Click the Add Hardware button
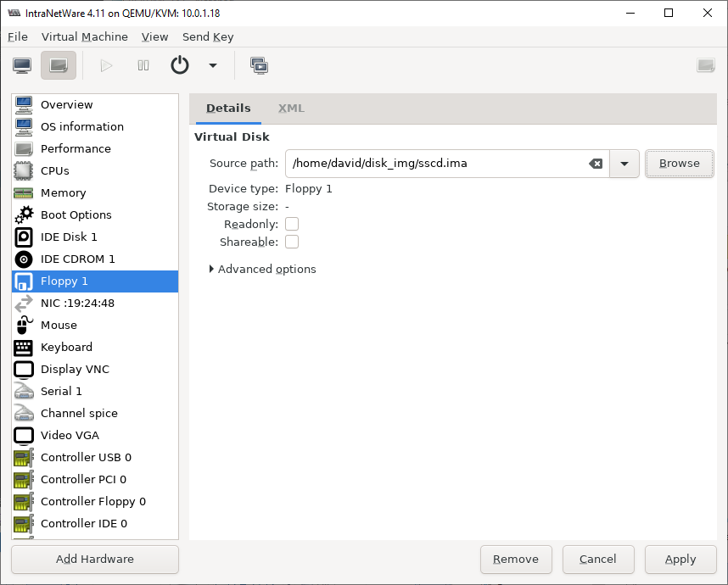The image size is (728, 585). 95,559
